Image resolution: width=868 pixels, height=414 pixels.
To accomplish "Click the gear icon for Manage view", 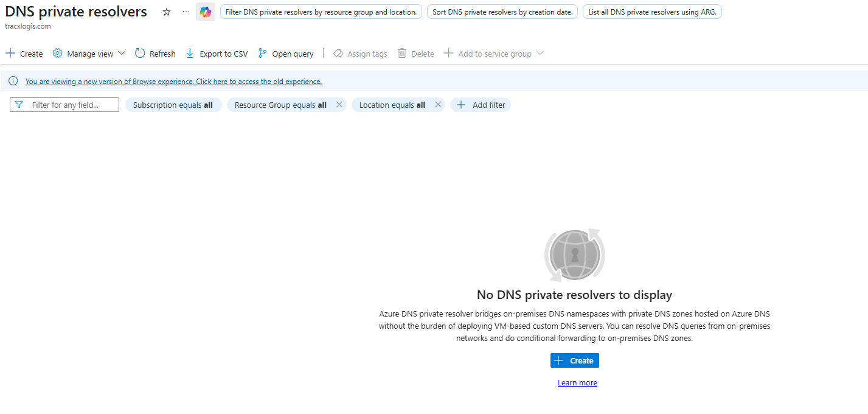I will (57, 54).
